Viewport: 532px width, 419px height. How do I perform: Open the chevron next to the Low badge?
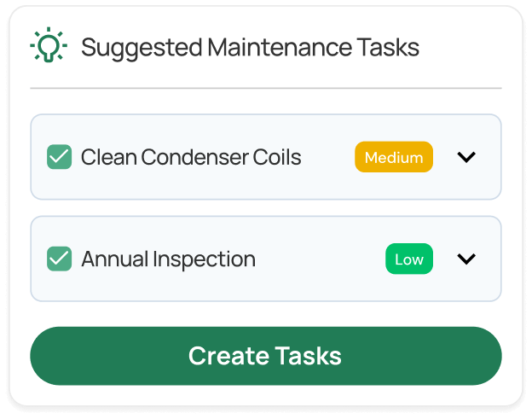(465, 259)
